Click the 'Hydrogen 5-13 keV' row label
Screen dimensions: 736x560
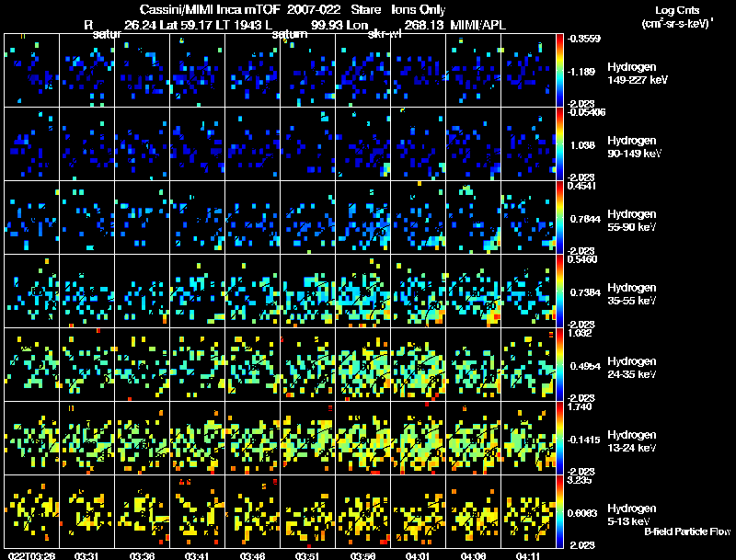(631, 515)
